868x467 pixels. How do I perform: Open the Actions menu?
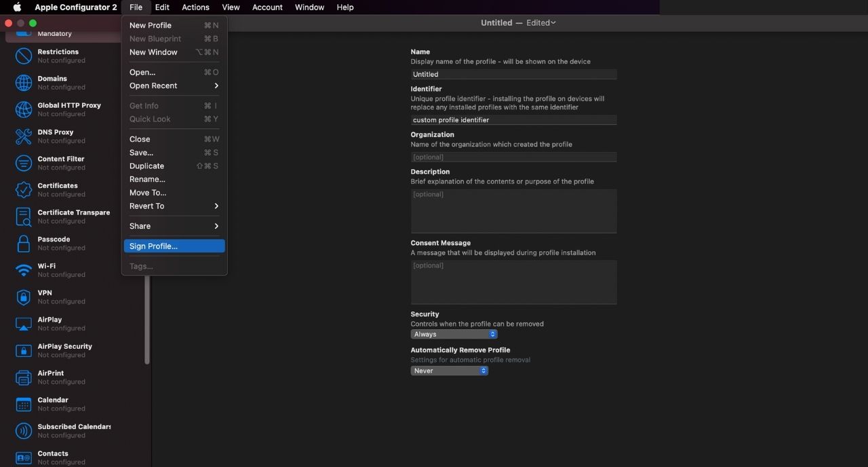(x=195, y=7)
